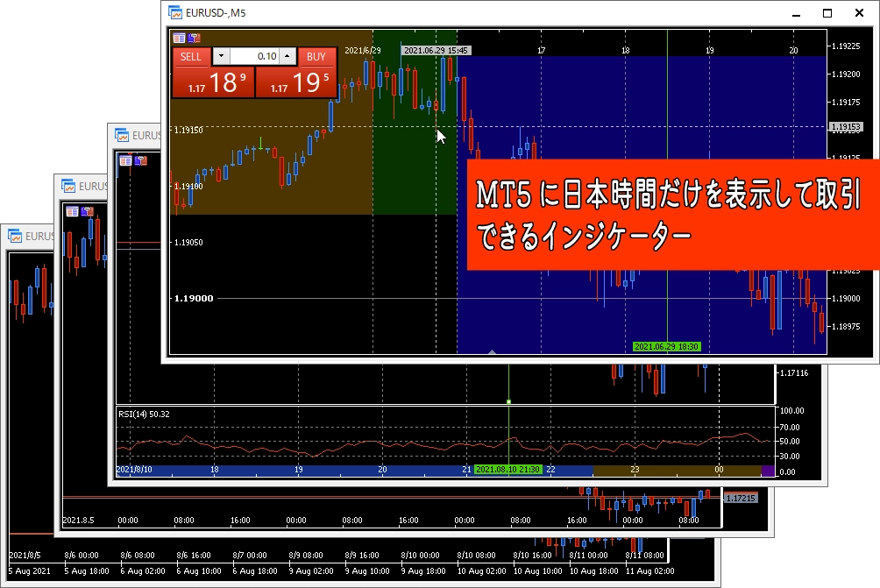
Task: Click the title icon of the rearmost EURUS window
Action: (x=15, y=237)
